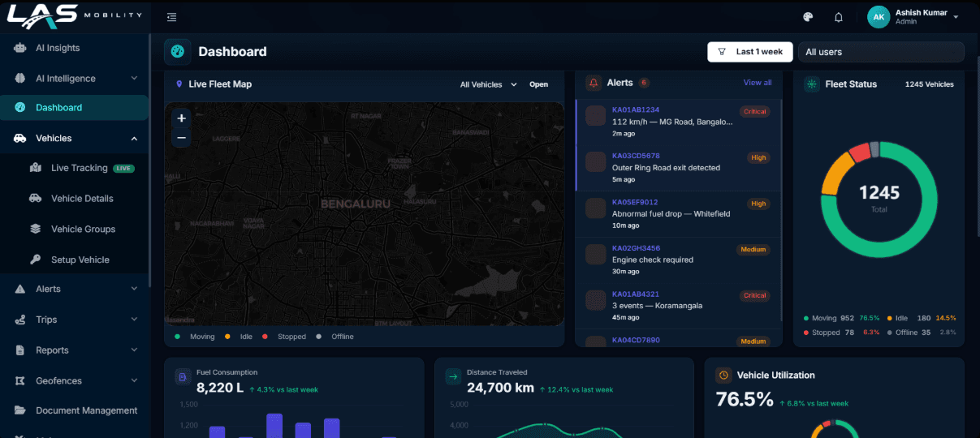
Task: Open the theme palette icon
Action: (x=808, y=17)
